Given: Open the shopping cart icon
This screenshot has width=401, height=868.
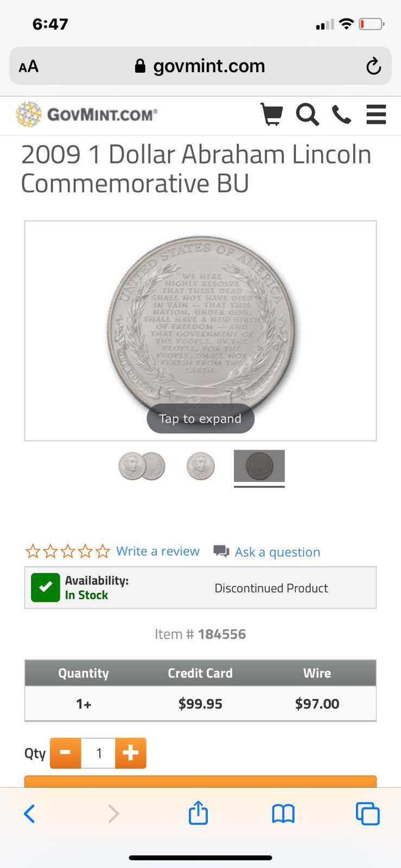Looking at the screenshot, I should click(x=272, y=114).
